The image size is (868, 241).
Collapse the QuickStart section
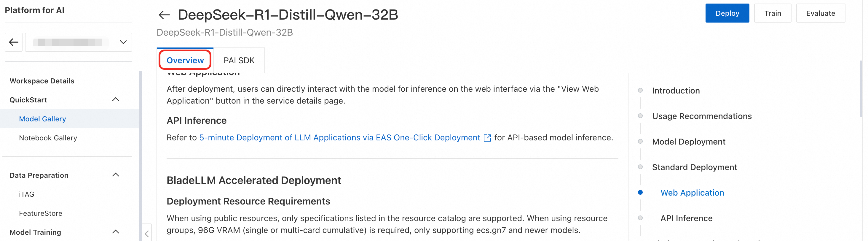point(116,99)
